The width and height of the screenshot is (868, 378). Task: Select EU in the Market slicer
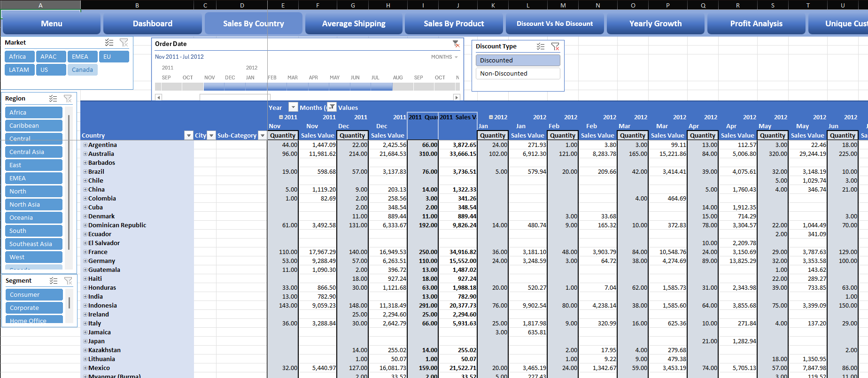coord(114,56)
